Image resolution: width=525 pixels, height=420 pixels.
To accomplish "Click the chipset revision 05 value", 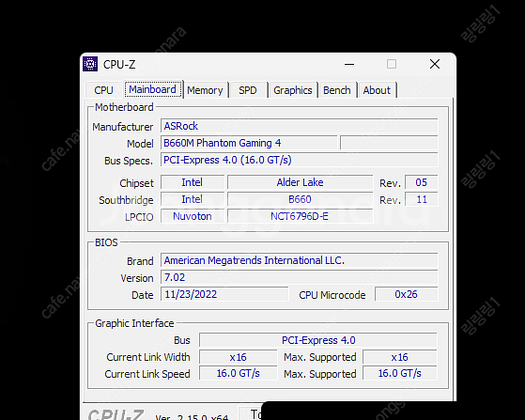I will pos(421,182).
